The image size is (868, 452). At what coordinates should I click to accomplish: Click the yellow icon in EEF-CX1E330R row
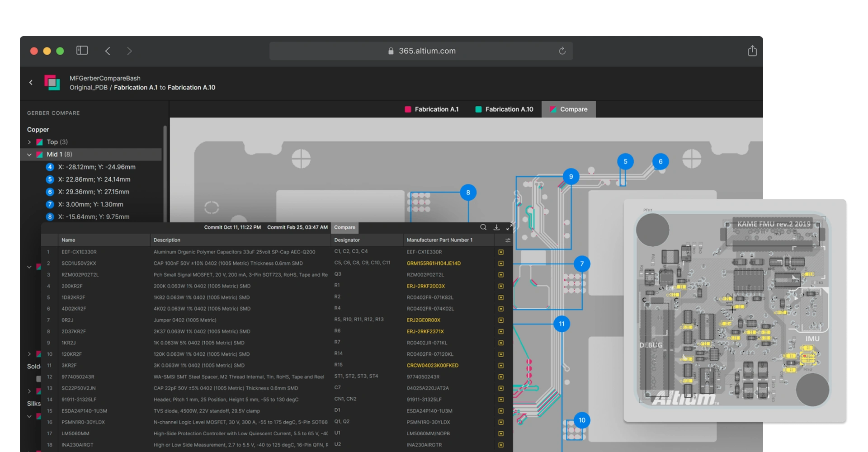pyautogui.click(x=501, y=252)
